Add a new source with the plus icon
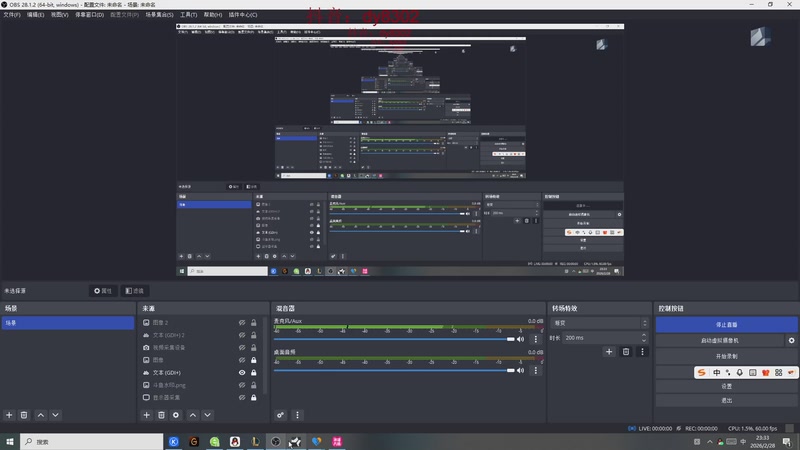Screen dimensions: 800x450 pyautogui.click(x=146, y=415)
